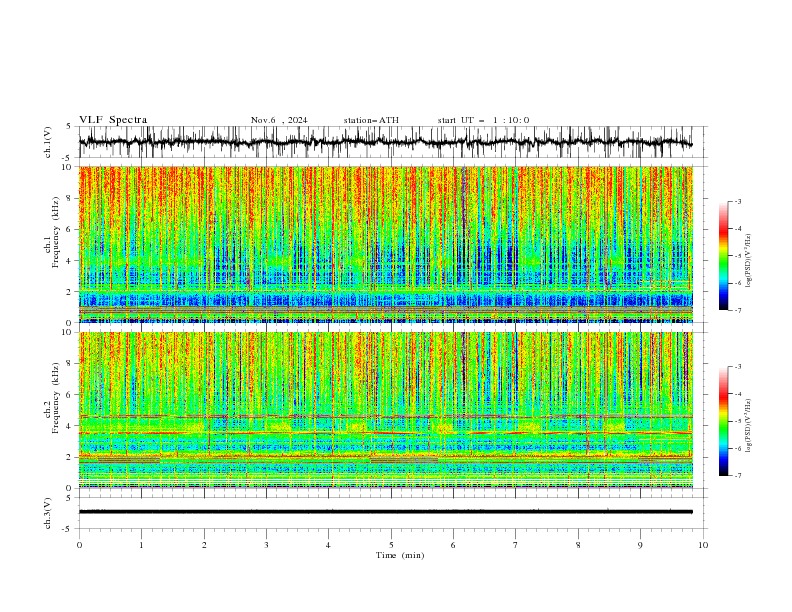Click the ch.2 color scale bar

(723, 421)
